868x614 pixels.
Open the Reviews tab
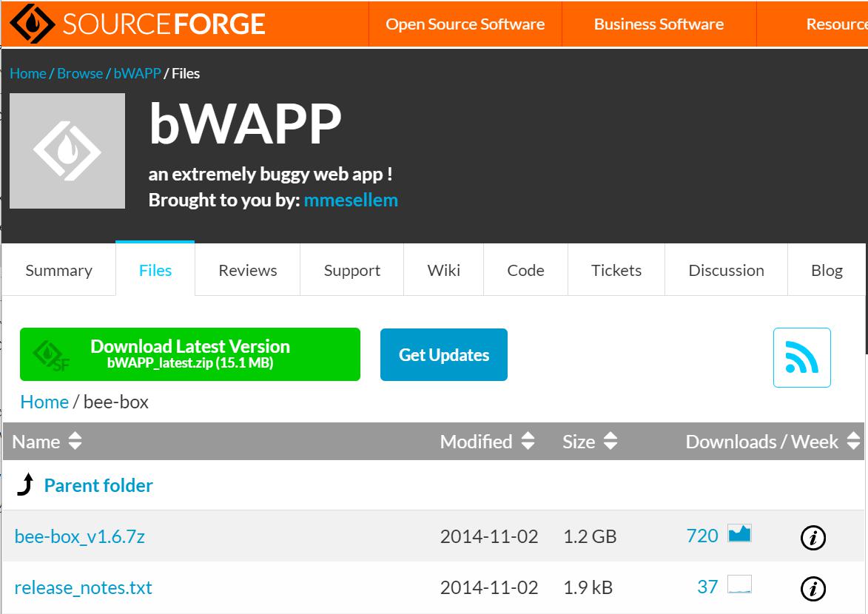[x=247, y=270]
